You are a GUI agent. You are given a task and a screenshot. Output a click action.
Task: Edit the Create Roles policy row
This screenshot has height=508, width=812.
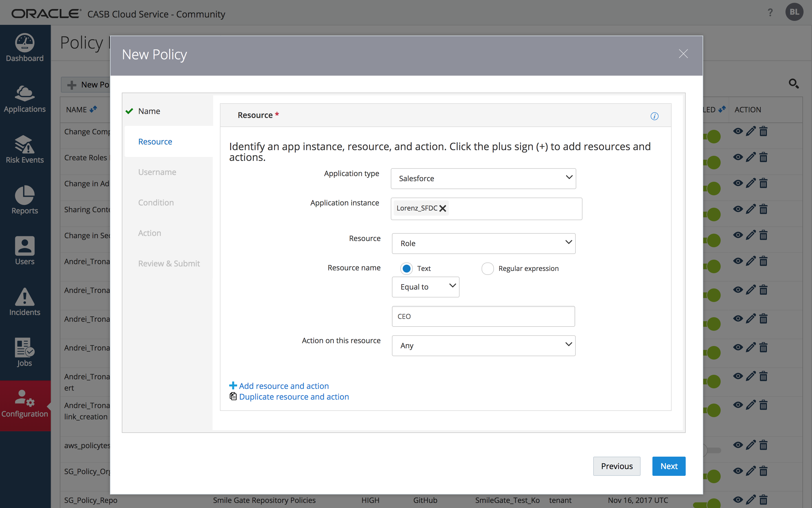tap(751, 157)
